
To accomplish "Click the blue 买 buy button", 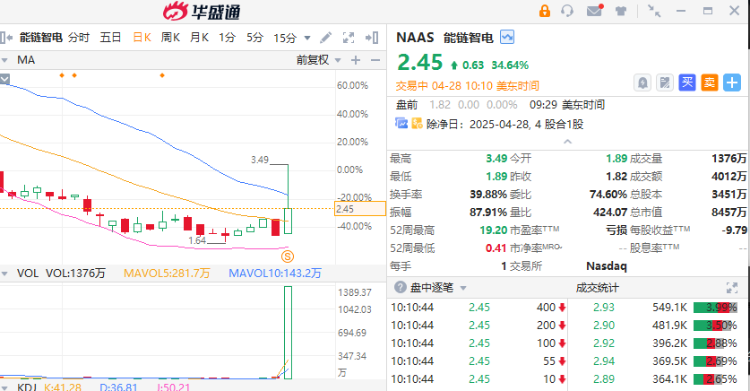I will (x=687, y=83).
